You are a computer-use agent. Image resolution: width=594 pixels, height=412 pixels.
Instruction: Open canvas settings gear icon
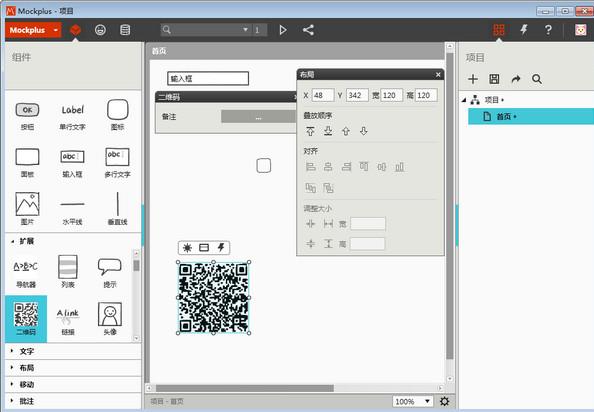[445, 401]
